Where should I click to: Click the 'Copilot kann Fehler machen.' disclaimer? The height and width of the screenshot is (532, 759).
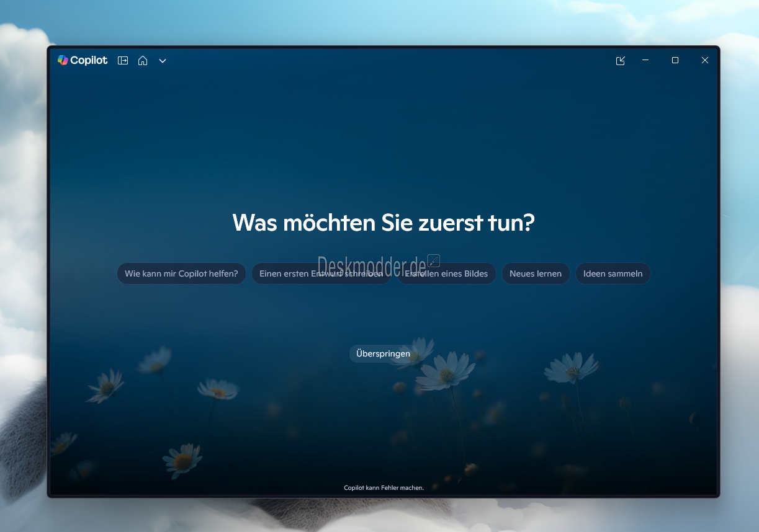pos(384,488)
